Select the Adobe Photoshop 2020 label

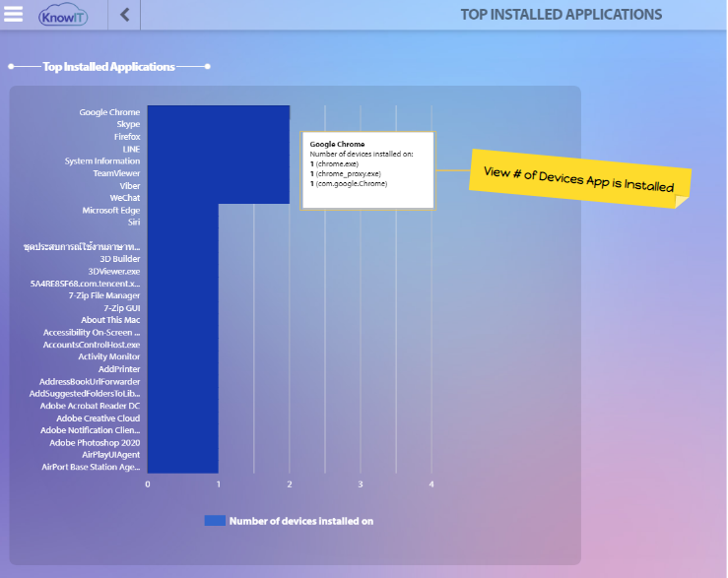coord(95,442)
